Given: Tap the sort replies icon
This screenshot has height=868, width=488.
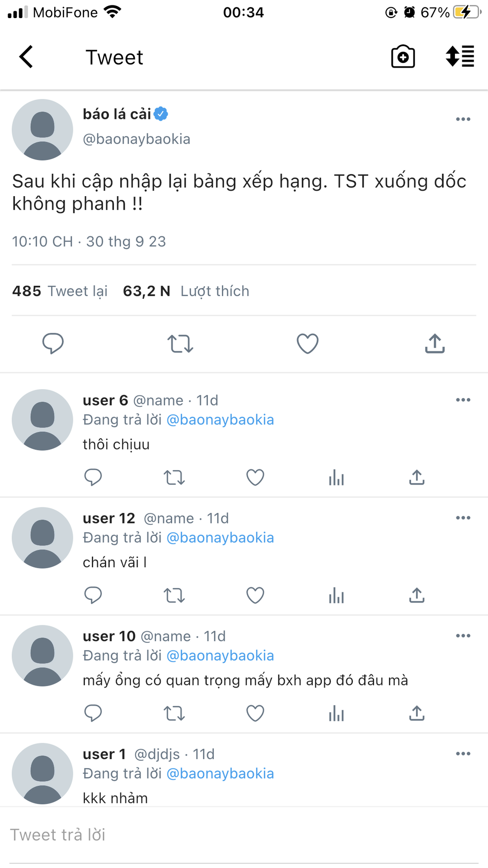Looking at the screenshot, I should click(460, 57).
